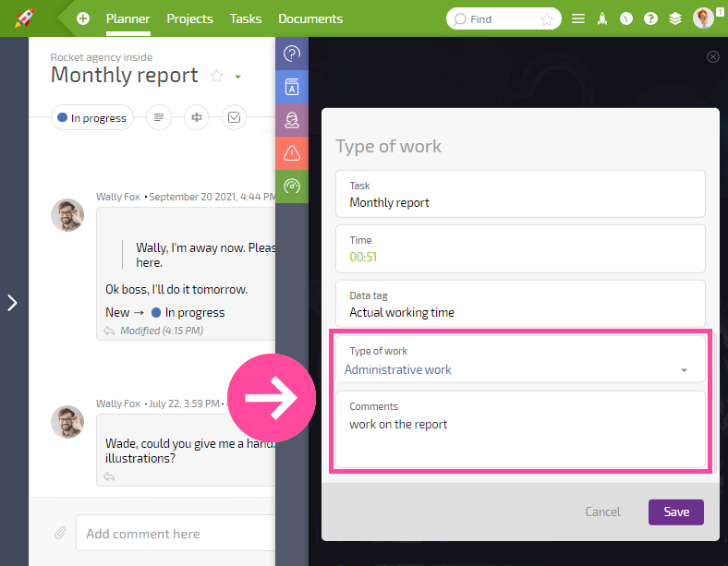Open the Tasks tab
Screen dimensions: 728x566
[x=246, y=18]
